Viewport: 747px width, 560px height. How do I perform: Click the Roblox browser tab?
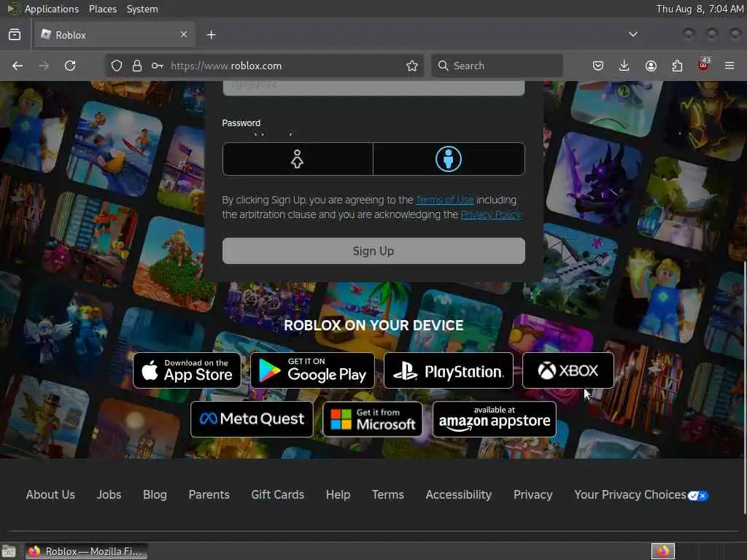click(115, 35)
